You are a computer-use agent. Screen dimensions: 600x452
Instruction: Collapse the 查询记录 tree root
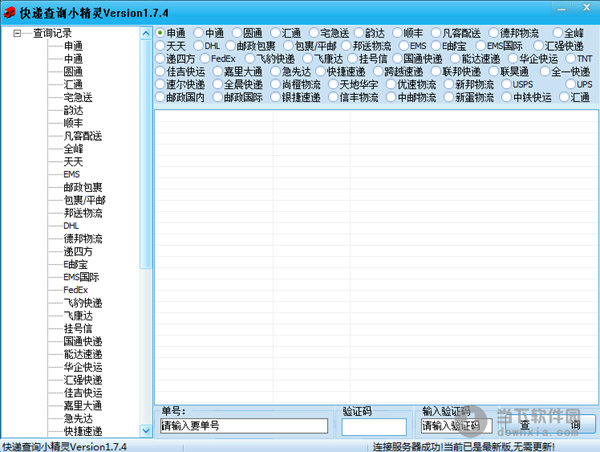(17, 33)
